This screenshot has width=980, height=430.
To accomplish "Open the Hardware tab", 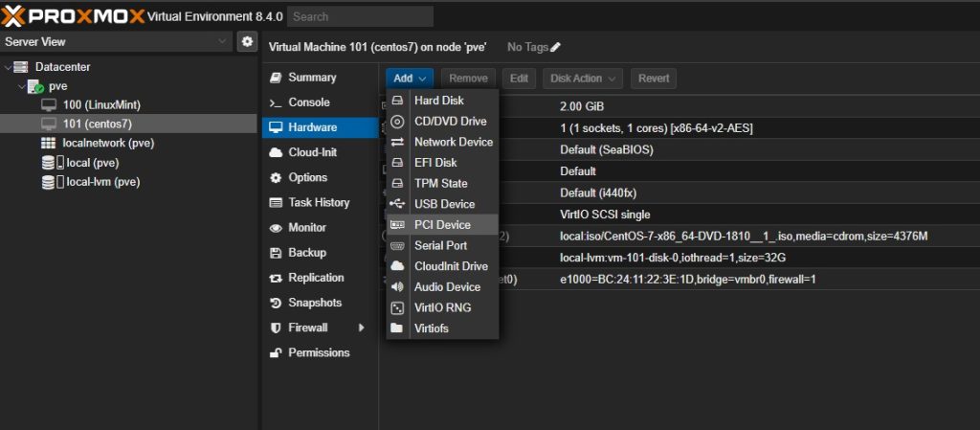I will (320, 127).
